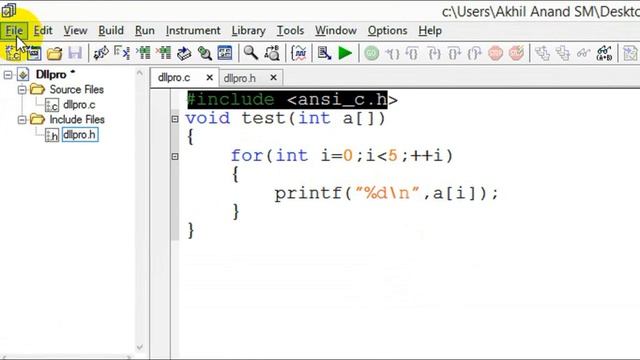Click the blue user interface panel icon
Viewport: 640px width, 360px height.
(225, 53)
